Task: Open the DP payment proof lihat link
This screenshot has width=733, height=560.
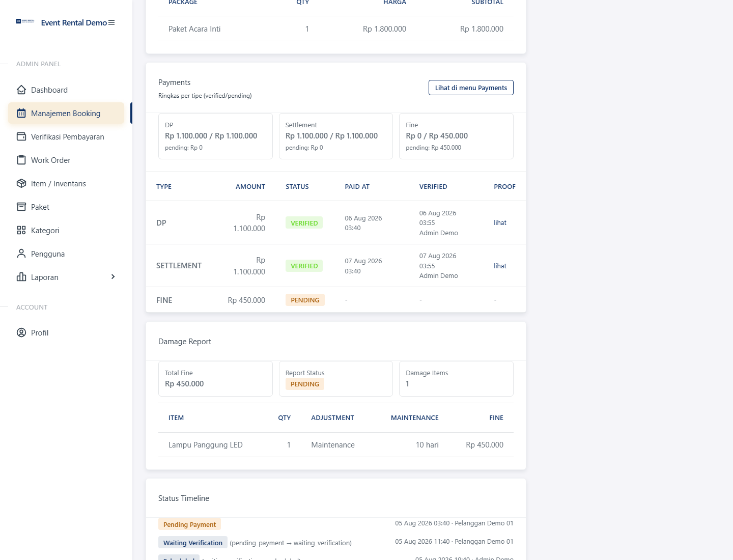Action: [x=500, y=223]
